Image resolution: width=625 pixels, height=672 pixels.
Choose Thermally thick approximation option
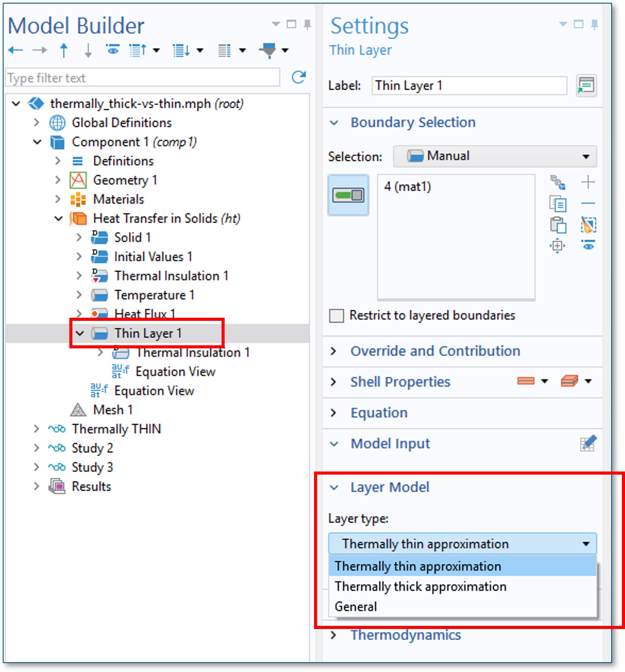[x=420, y=586]
